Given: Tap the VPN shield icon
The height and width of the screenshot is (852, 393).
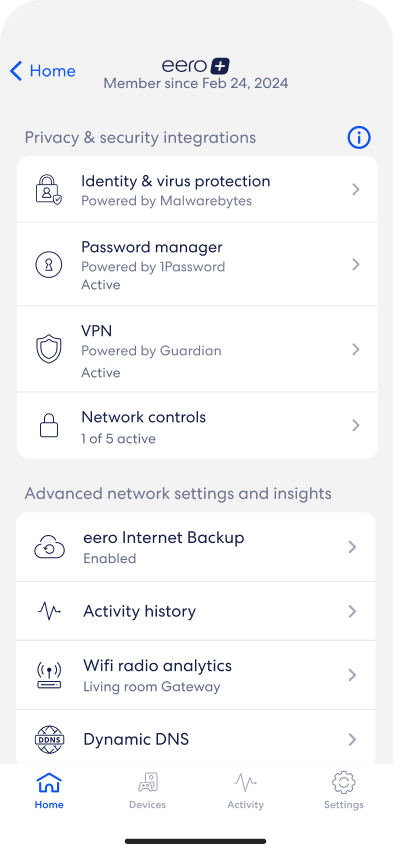Looking at the screenshot, I should point(49,349).
